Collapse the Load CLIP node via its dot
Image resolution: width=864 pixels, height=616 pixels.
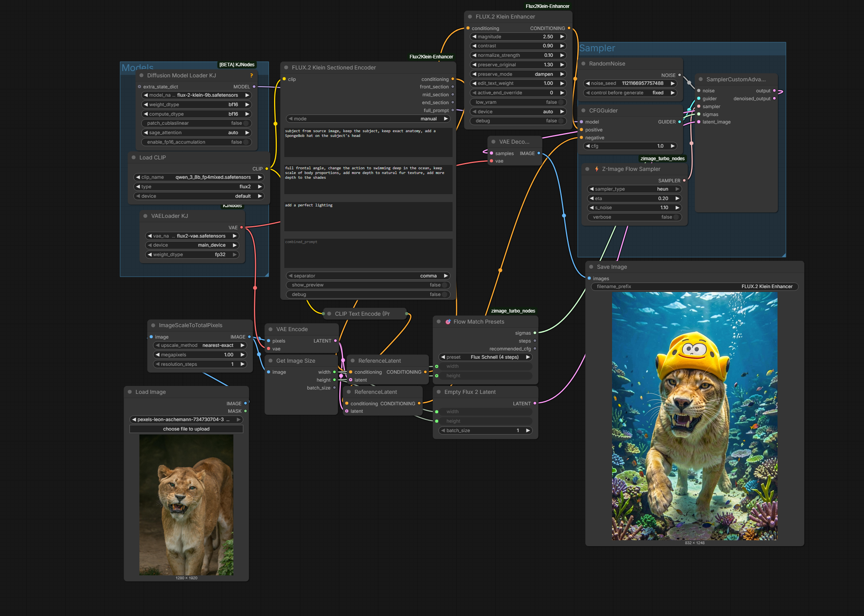point(133,157)
